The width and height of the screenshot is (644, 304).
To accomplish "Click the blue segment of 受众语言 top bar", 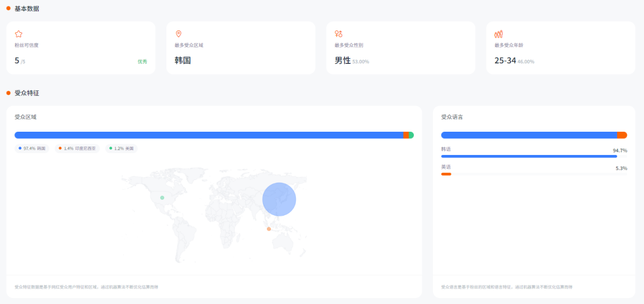I will (529, 135).
